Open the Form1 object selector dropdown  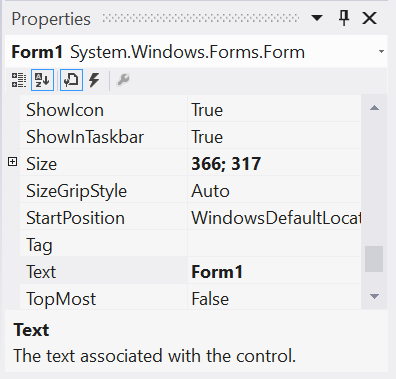click(x=381, y=52)
